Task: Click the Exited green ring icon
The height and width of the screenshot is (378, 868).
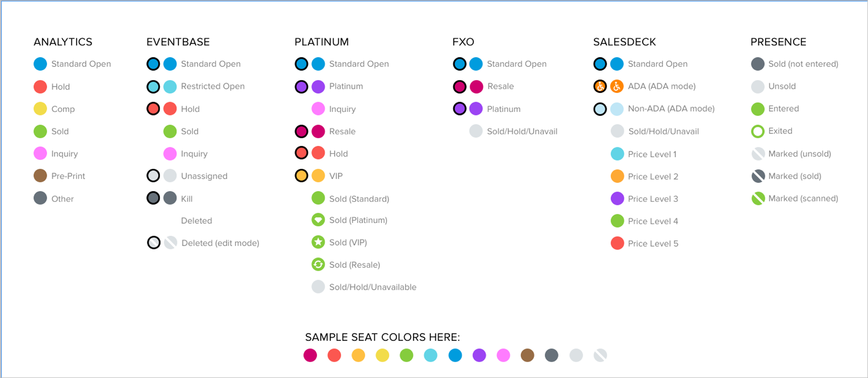Action: pyautogui.click(x=758, y=131)
